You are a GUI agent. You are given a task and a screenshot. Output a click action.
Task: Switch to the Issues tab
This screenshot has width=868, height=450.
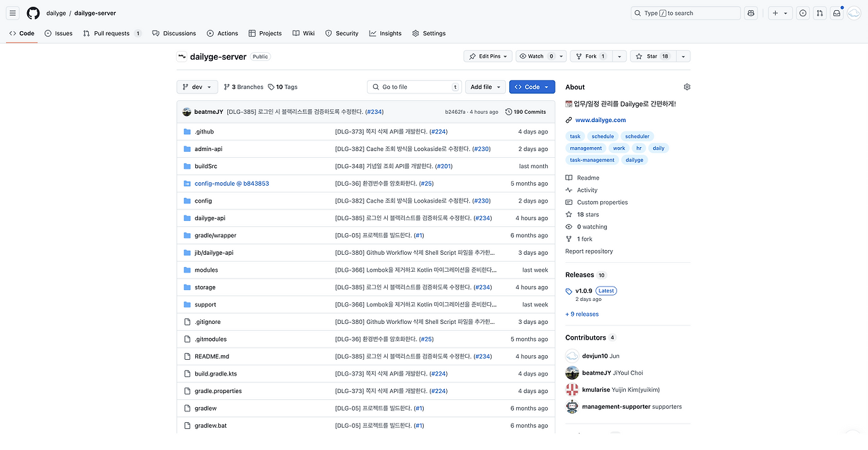(x=58, y=33)
